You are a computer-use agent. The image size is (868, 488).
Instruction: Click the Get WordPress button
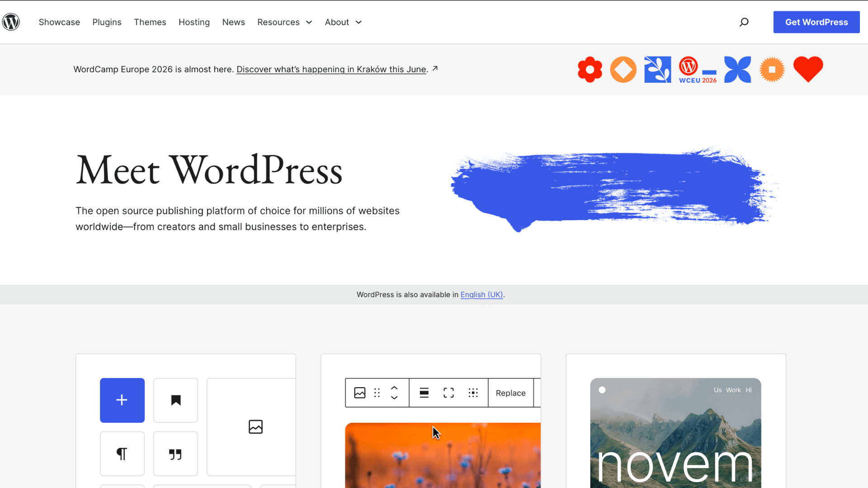[x=816, y=22]
